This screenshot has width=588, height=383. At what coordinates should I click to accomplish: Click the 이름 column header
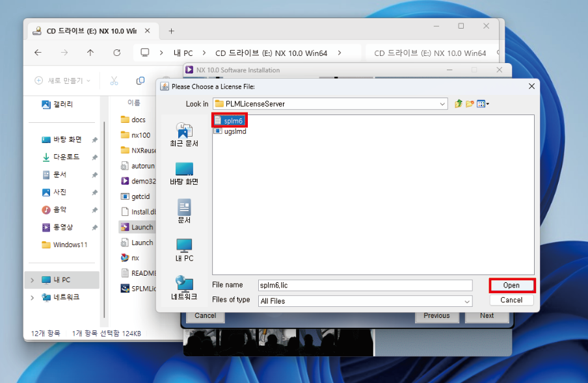click(133, 103)
